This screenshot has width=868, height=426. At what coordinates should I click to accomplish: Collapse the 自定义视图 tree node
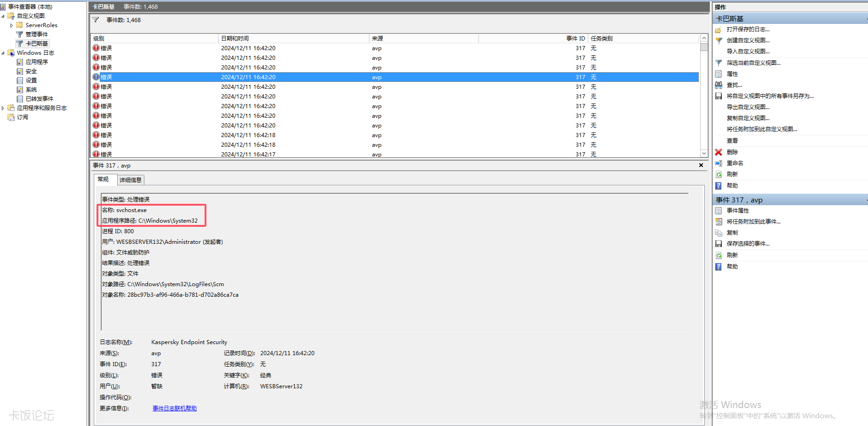[x=3, y=16]
